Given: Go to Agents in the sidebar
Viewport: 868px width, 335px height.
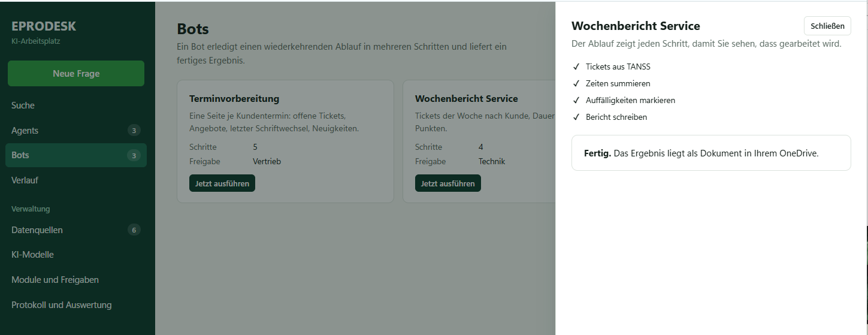Looking at the screenshot, I should pos(76,131).
